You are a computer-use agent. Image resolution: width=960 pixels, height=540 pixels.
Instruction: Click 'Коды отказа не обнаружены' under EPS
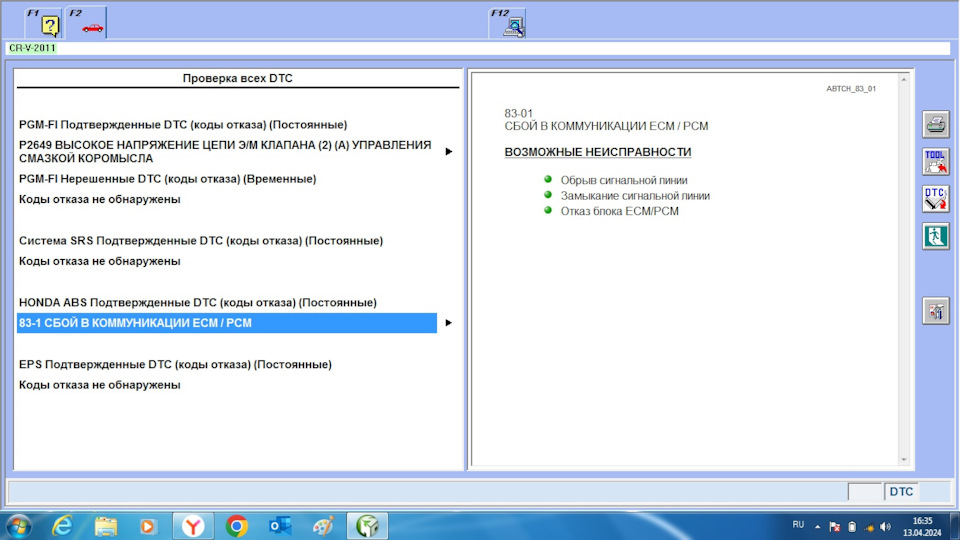click(100, 384)
